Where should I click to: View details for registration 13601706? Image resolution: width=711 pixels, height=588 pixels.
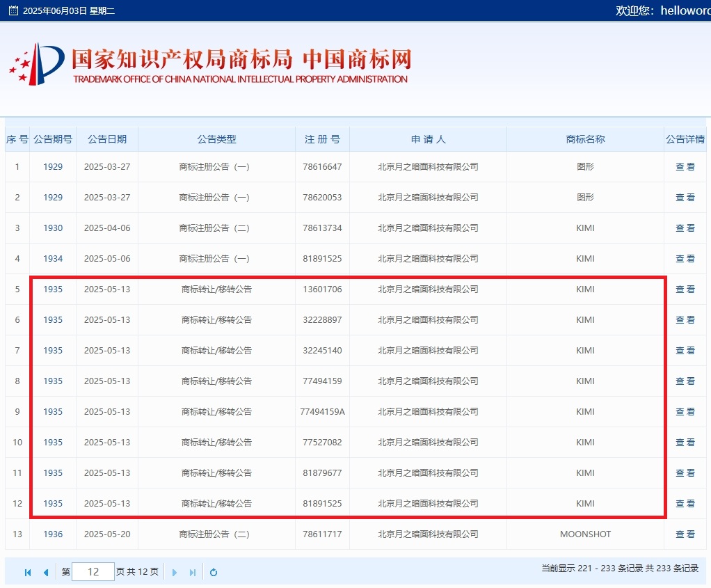coord(685,289)
